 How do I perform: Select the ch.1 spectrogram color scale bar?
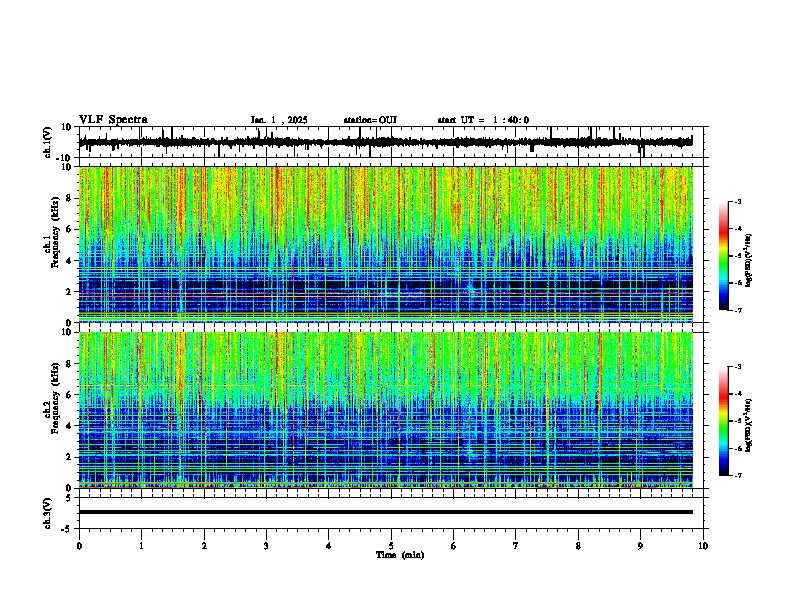click(723, 256)
